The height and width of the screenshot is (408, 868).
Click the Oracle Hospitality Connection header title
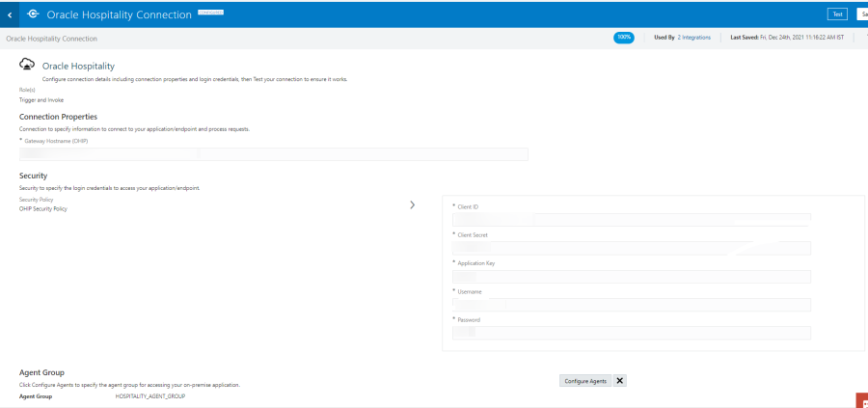(x=119, y=14)
